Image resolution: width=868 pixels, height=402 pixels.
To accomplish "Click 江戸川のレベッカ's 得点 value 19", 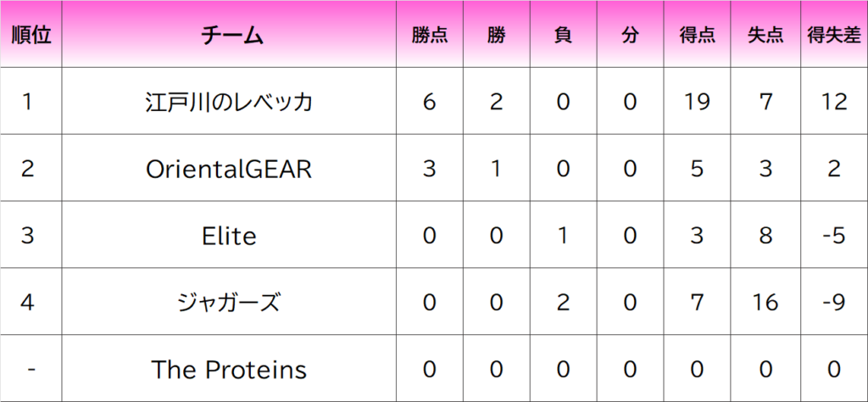I will pos(697,102).
